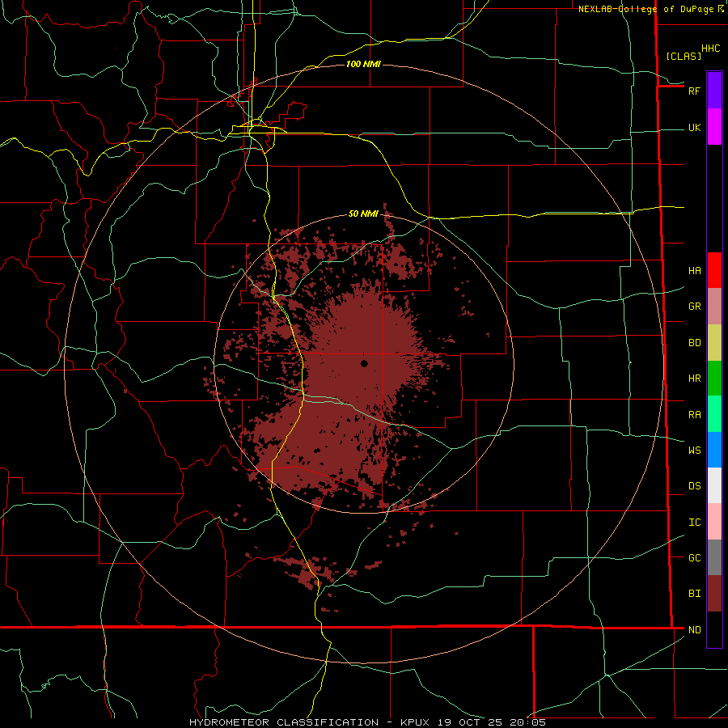The width and height of the screenshot is (728, 728).
Task: Click the WS blue legend swatch
Action: pyautogui.click(x=714, y=450)
